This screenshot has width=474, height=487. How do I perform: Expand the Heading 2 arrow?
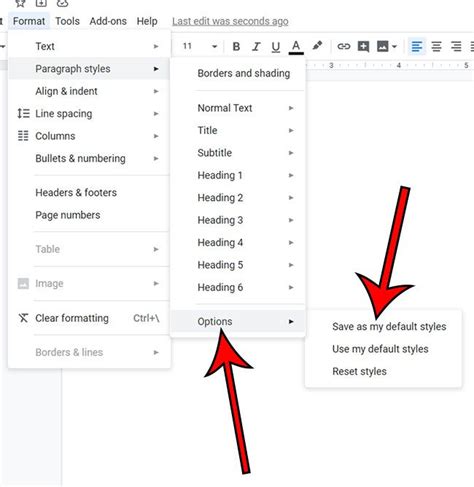[291, 198]
